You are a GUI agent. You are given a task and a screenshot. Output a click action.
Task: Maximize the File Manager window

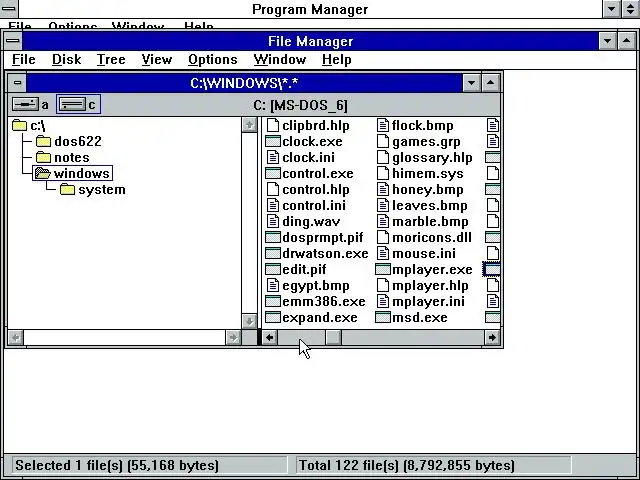tap(627, 41)
